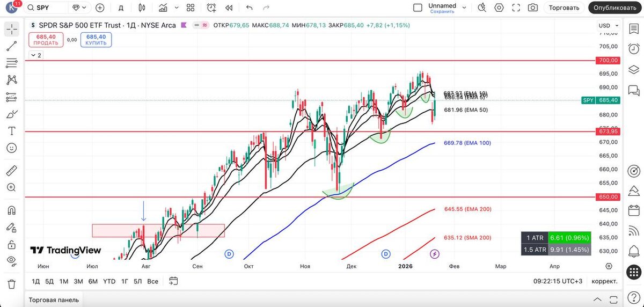Open the forecasting and measurement tools
644x307 pixels.
pyautogui.click(x=11, y=97)
